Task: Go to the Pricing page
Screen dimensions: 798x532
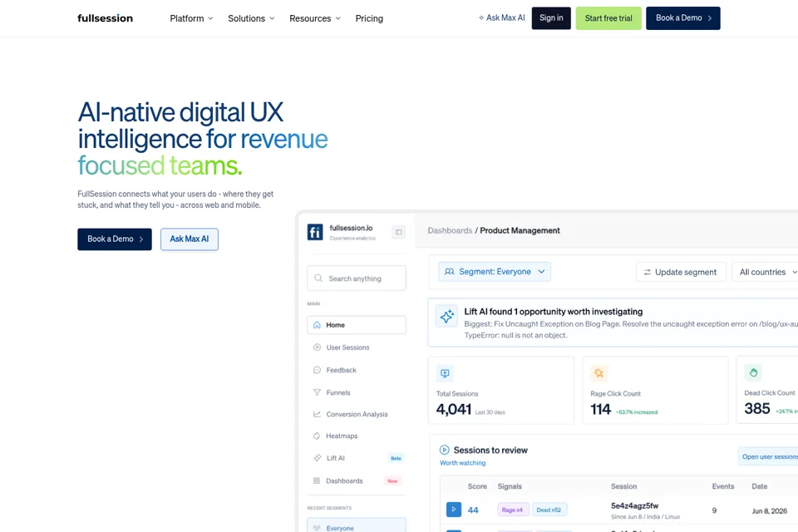Action: click(369, 18)
